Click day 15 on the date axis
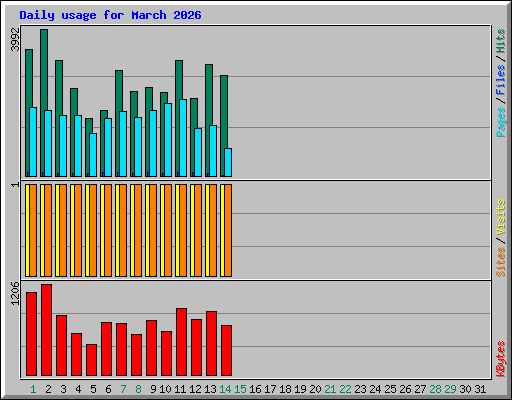Viewport: 512px width, 400px height. (240, 389)
